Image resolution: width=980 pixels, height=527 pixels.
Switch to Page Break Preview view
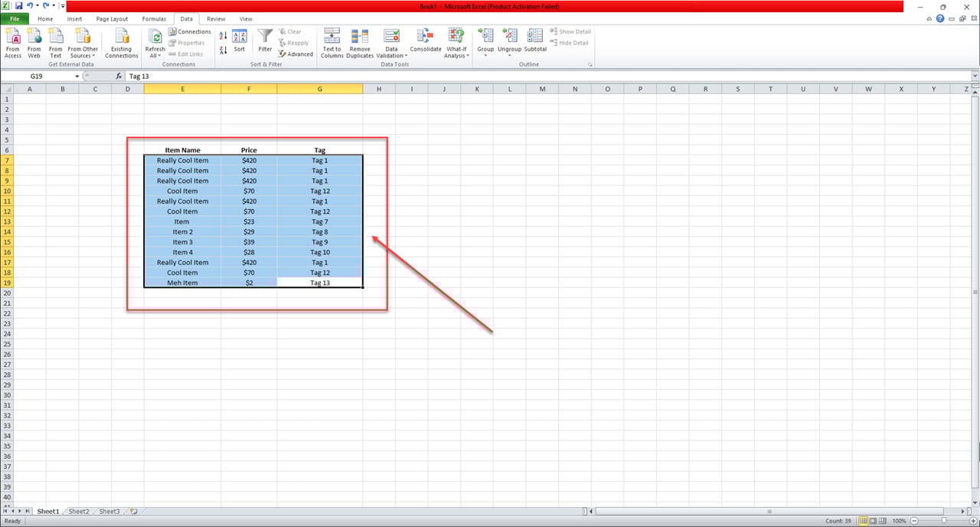(882, 521)
